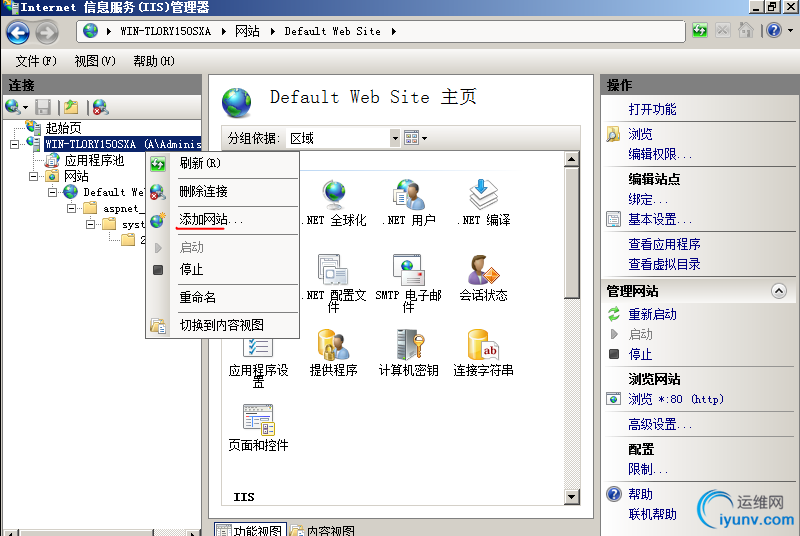Click 基本设置... link
This screenshot has height=536, width=800.
(659, 219)
